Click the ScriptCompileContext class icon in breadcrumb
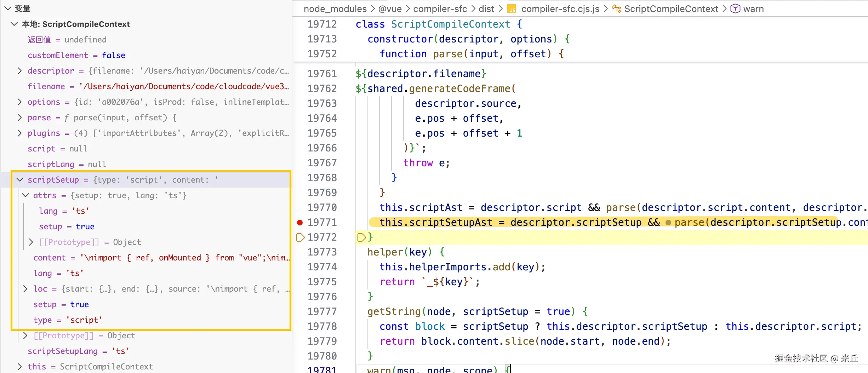868x373 pixels. tap(616, 9)
